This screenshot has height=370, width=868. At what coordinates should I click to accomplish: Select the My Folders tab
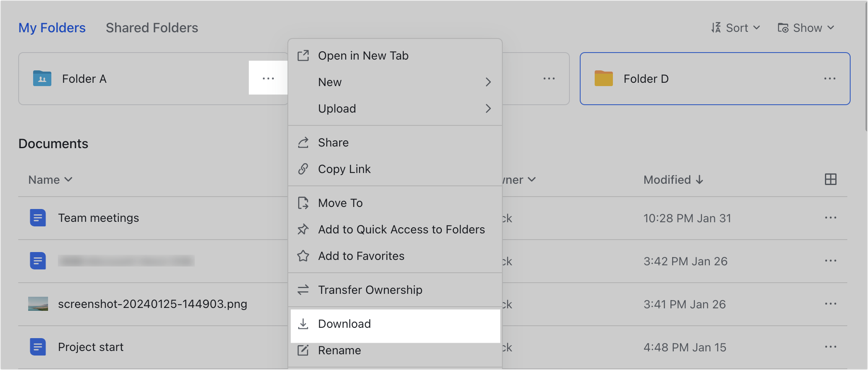[x=52, y=28]
